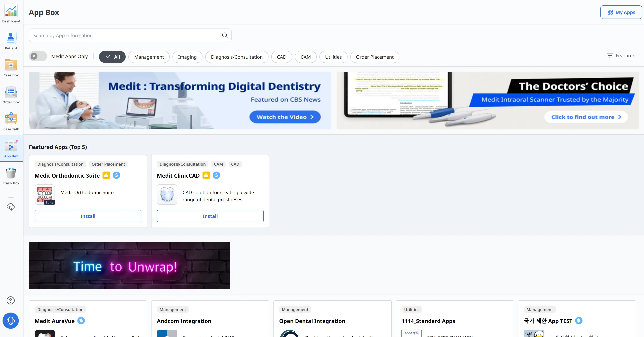Install Medit Orthodontic Suite
This screenshot has height=337, width=644.
coord(88,216)
